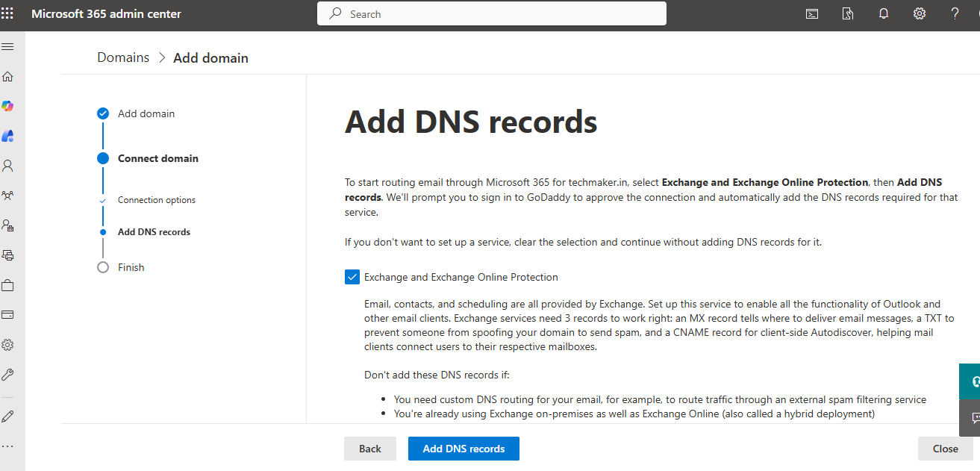Uncheck Exchange and Exchange Online Protection
Screen dimensions: 980x471
(352, 278)
